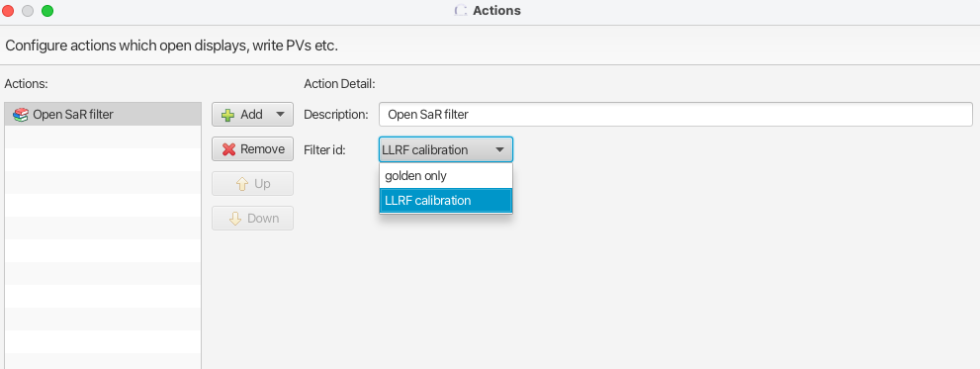Click the down arrow icon on Down button

click(x=235, y=219)
